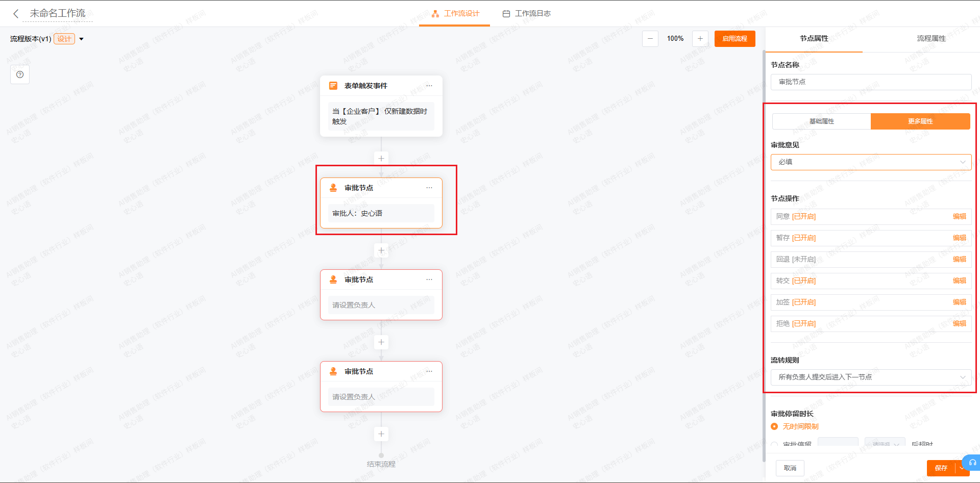
Task: Click the 取消 button
Action: pyautogui.click(x=790, y=468)
